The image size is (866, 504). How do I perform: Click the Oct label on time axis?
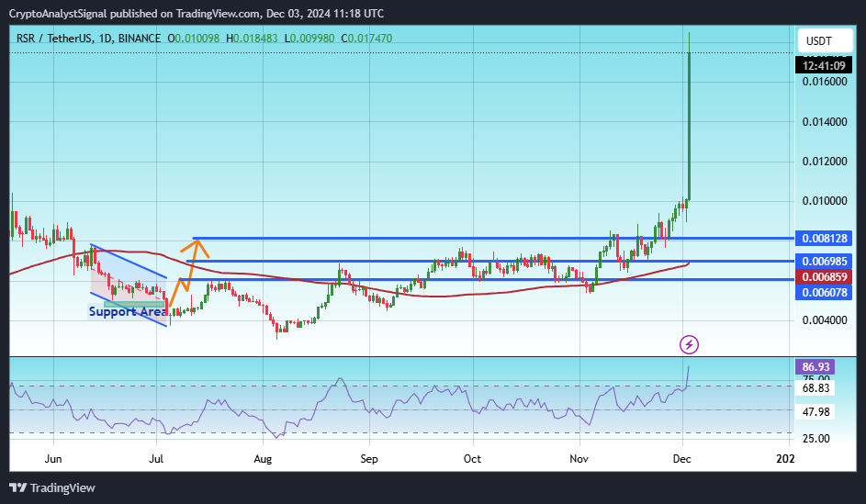472,459
